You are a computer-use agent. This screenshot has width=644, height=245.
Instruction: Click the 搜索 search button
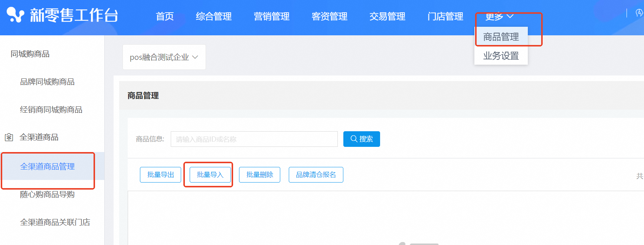tap(361, 139)
